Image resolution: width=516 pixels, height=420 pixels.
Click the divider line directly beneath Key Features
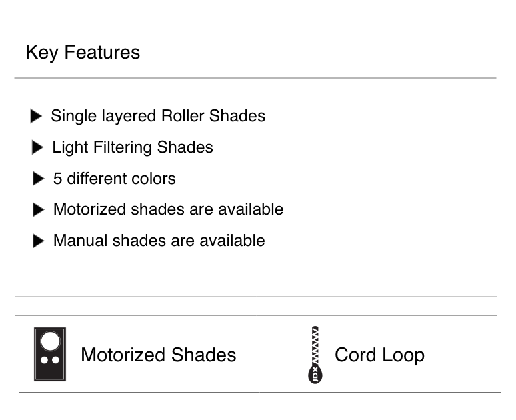click(255, 78)
